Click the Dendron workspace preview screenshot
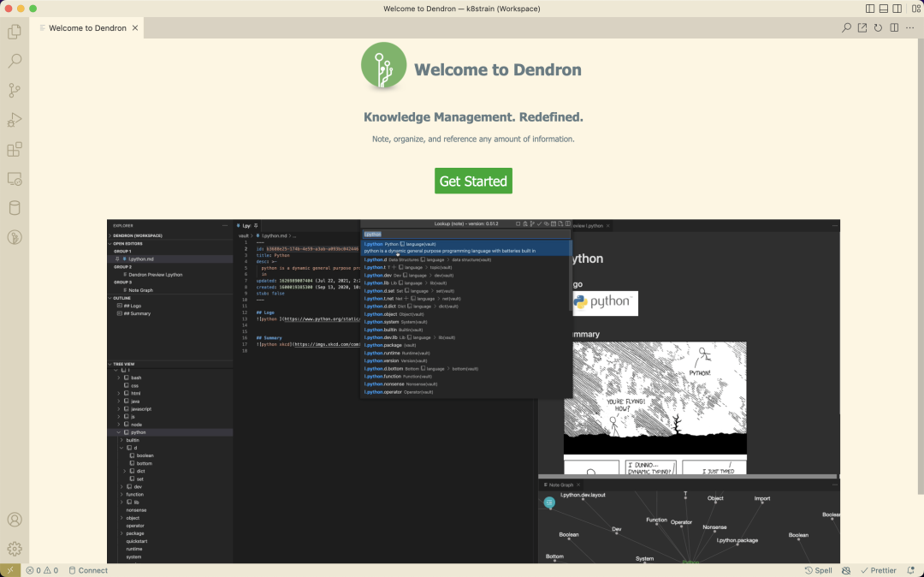This screenshot has width=924, height=577. tap(473, 391)
